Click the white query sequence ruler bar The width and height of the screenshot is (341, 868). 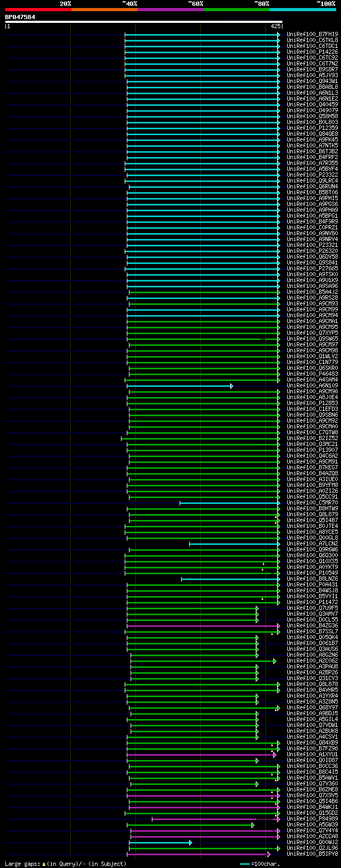point(144,22)
